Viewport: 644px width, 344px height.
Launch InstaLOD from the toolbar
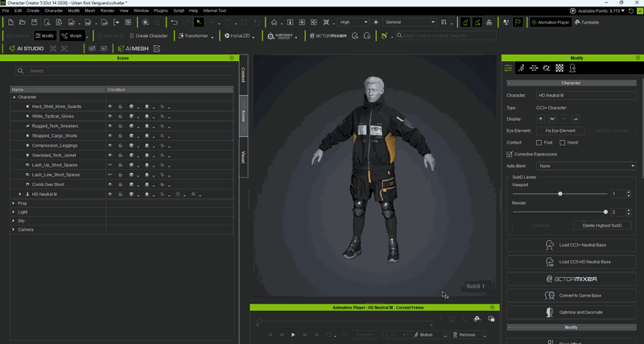(237, 35)
